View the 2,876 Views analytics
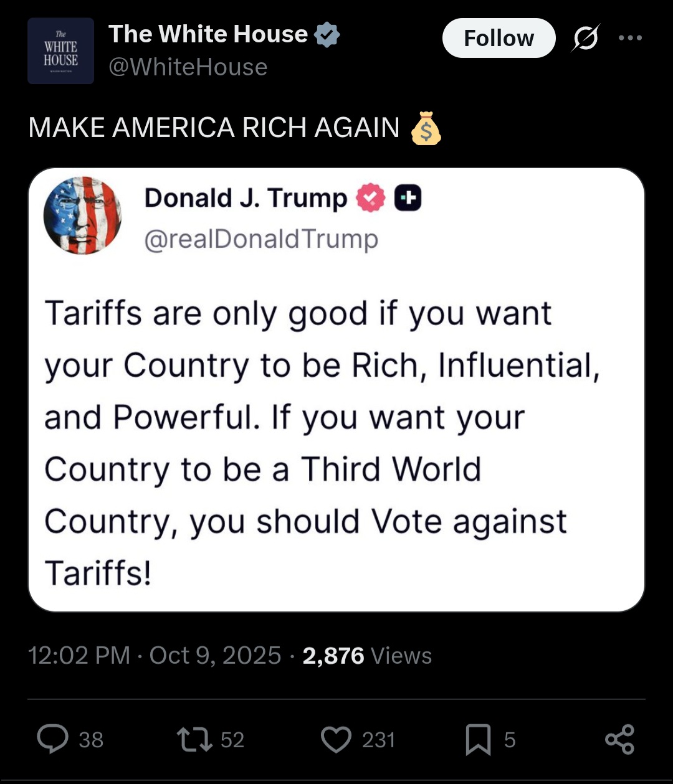673x784 pixels. [367, 655]
